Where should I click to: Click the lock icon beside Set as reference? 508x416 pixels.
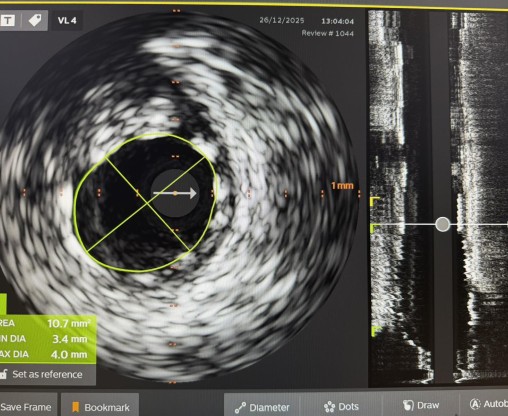click(x=4, y=374)
